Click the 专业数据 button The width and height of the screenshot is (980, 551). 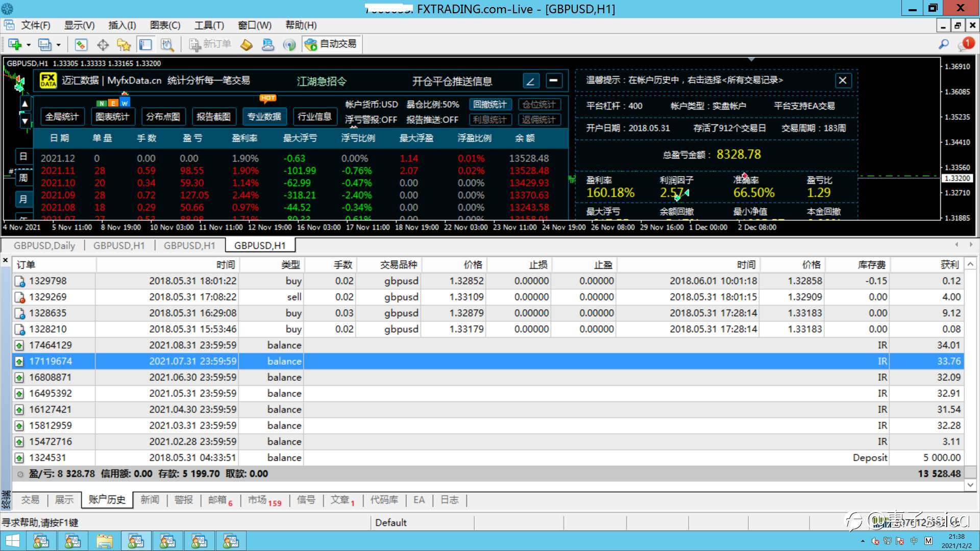(x=264, y=117)
